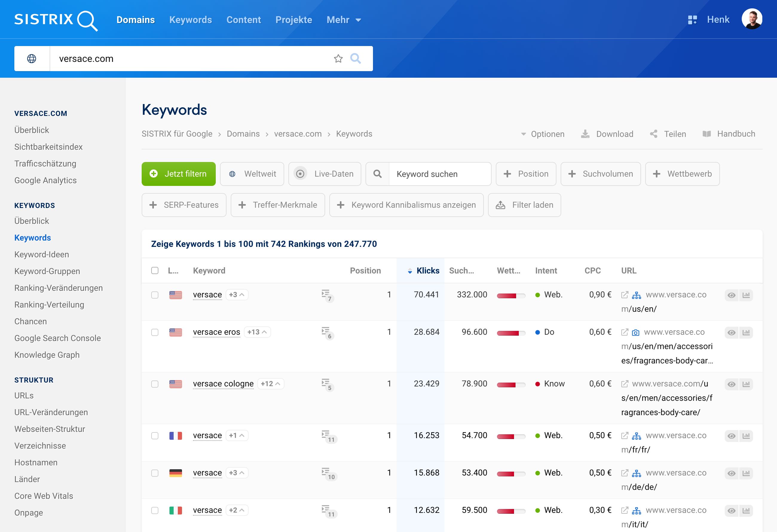777x532 pixels.
Task: Click the Teilen share link
Action: click(x=668, y=134)
